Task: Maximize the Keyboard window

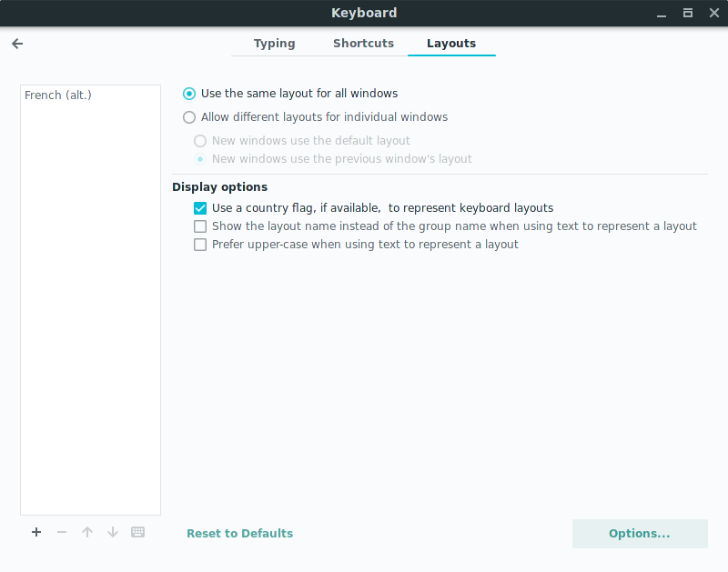Action: [688, 13]
